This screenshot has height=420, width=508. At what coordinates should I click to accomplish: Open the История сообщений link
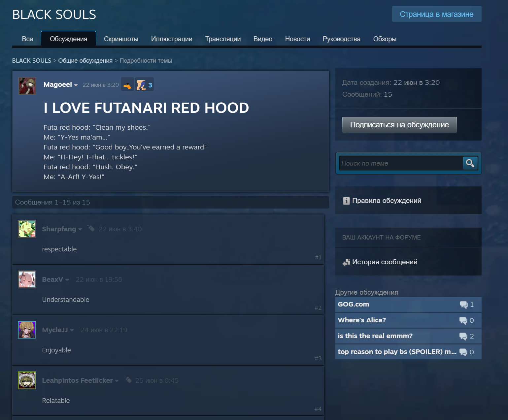385,262
